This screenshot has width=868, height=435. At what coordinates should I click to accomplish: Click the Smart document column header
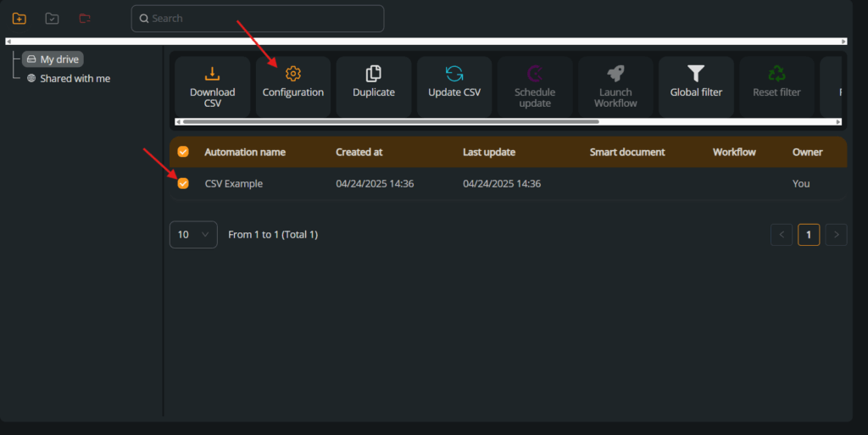pyautogui.click(x=627, y=152)
